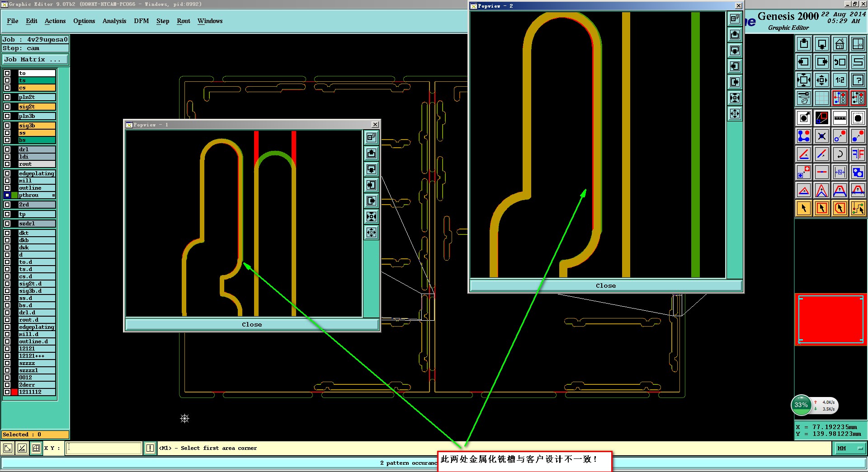Click the Job Matrix button

[35, 60]
